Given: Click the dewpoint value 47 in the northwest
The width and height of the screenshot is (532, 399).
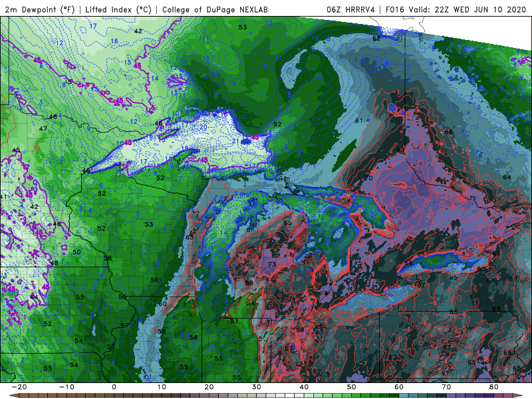Looking at the screenshot, I should (43, 128).
